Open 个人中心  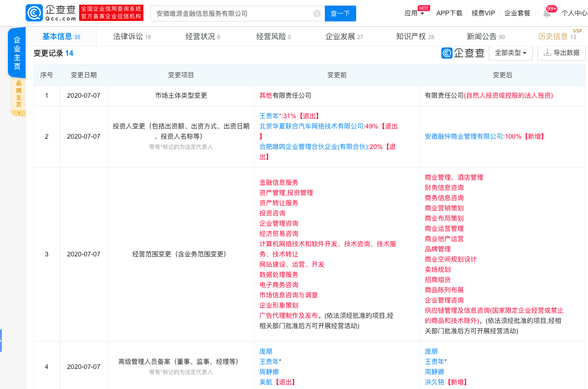[574, 13]
